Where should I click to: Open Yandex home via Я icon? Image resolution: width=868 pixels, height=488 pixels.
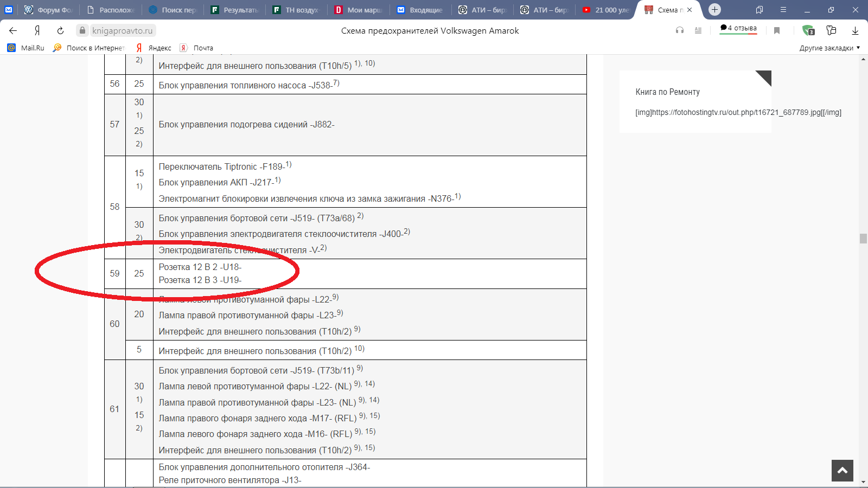point(37,30)
